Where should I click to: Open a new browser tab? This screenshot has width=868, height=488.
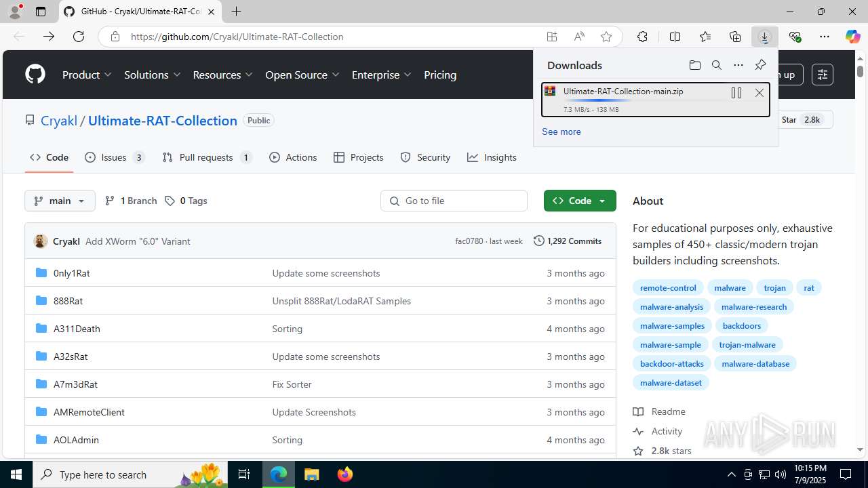click(236, 12)
